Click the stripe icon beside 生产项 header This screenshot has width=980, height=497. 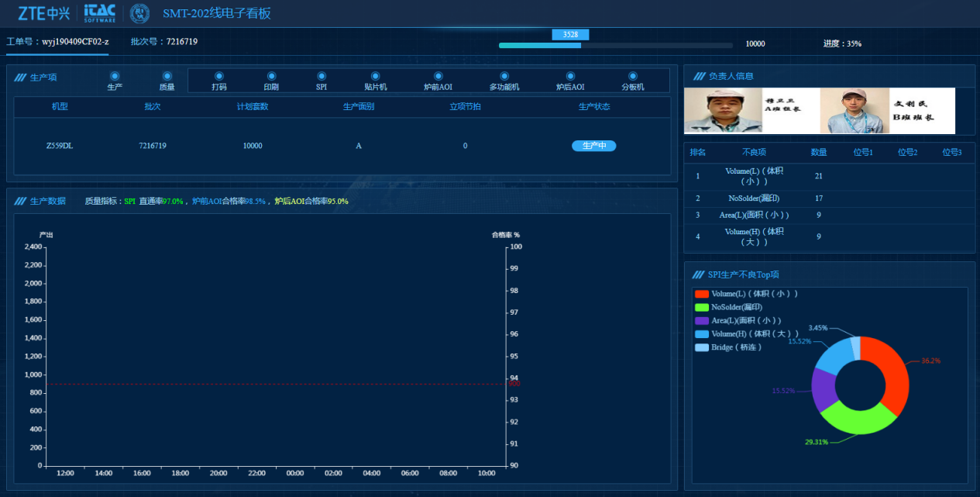tap(20, 78)
